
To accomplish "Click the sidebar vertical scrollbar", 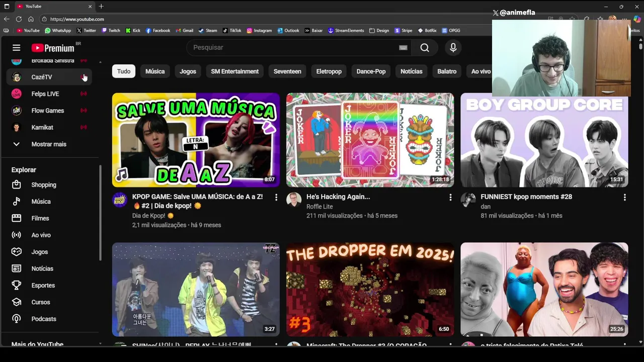I will (x=100, y=213).
